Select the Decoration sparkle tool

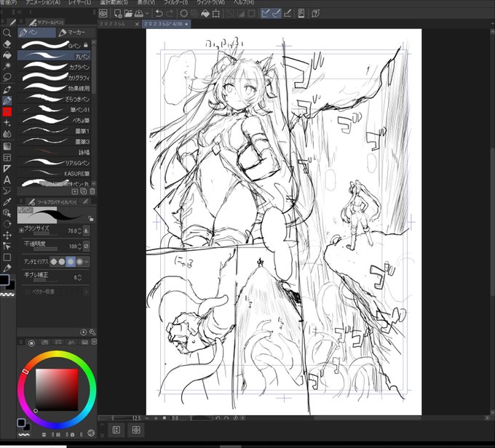coord(7,123)
